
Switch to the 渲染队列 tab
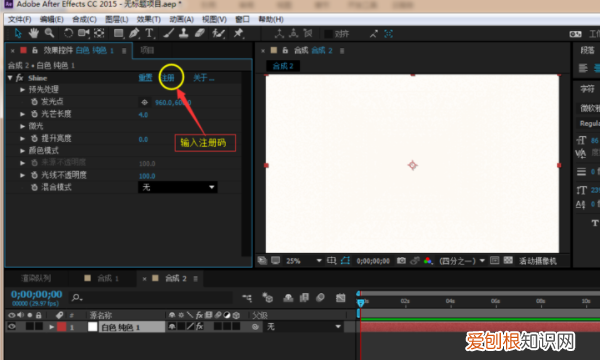click(x=36, y=279)
